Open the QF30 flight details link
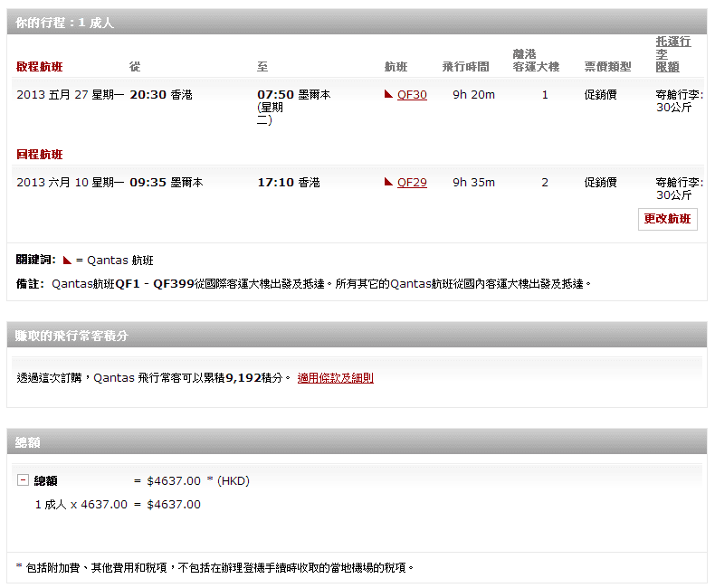Screen dimensions: 715x588 (412, 94)
